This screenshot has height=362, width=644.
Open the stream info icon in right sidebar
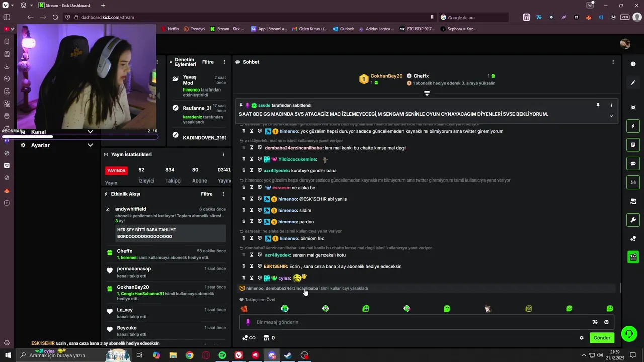pyautogui.click(x=633, y=64)
